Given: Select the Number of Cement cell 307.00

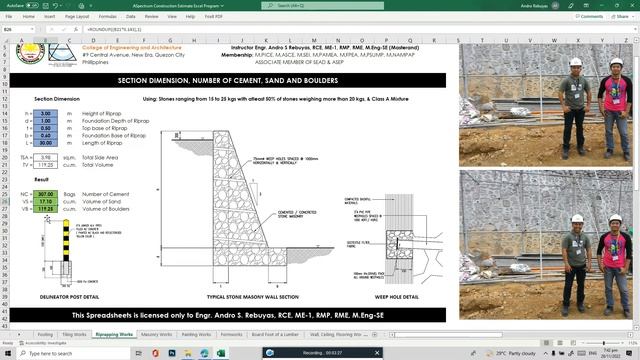Looking at the screenshot, I should coord(45,194).
